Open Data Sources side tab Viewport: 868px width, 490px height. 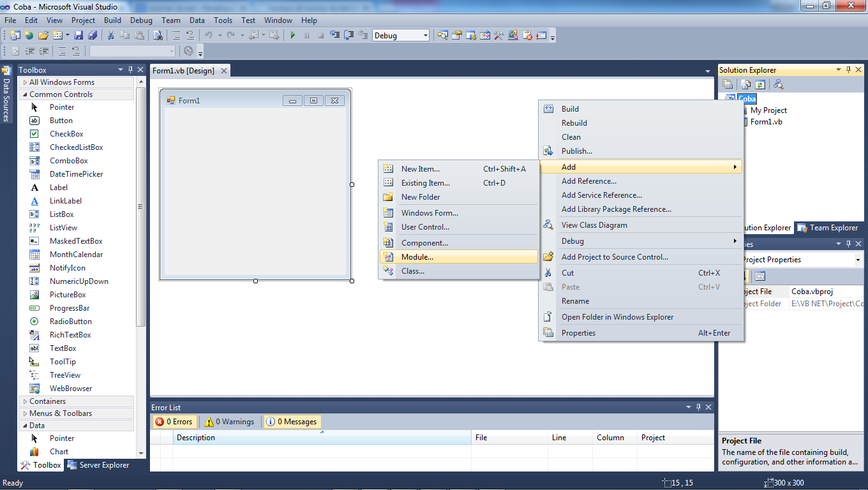click(x=6, y=94)
